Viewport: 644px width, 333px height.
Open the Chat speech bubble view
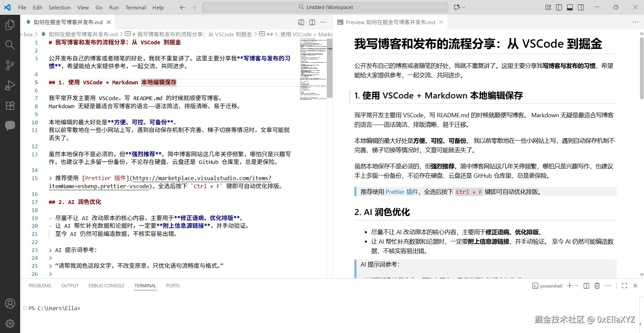[x=10, y=126]
